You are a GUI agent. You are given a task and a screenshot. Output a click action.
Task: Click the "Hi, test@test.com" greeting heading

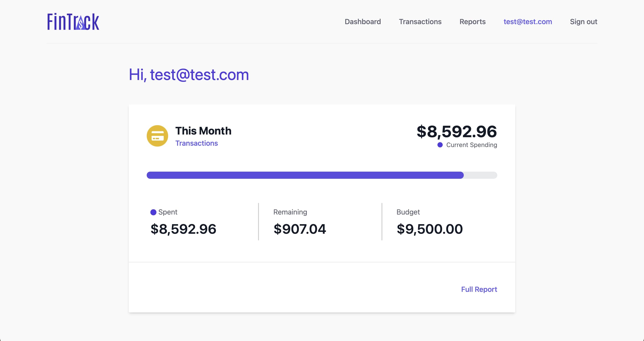(x=189, y=74)
